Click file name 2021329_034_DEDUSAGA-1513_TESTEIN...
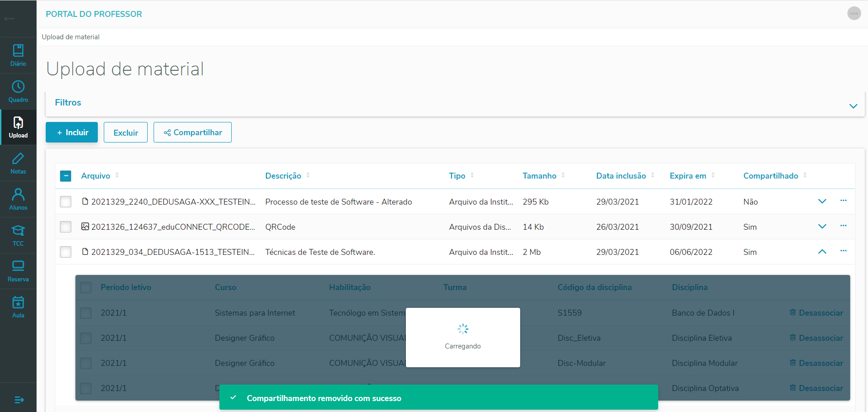The image size is (868, 412). click(x=173, y=252)
